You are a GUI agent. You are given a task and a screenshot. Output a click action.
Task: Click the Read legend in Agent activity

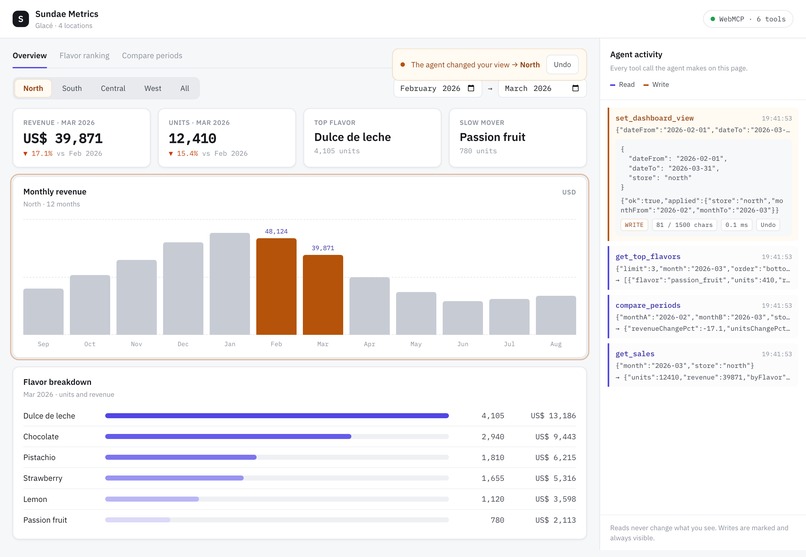point(622,84)
